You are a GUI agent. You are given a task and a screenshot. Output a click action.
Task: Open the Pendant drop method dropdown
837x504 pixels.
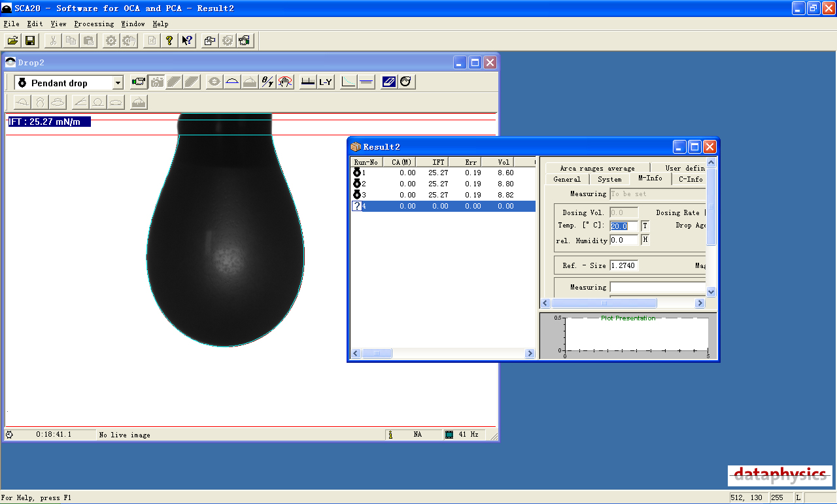click(118, 83)
